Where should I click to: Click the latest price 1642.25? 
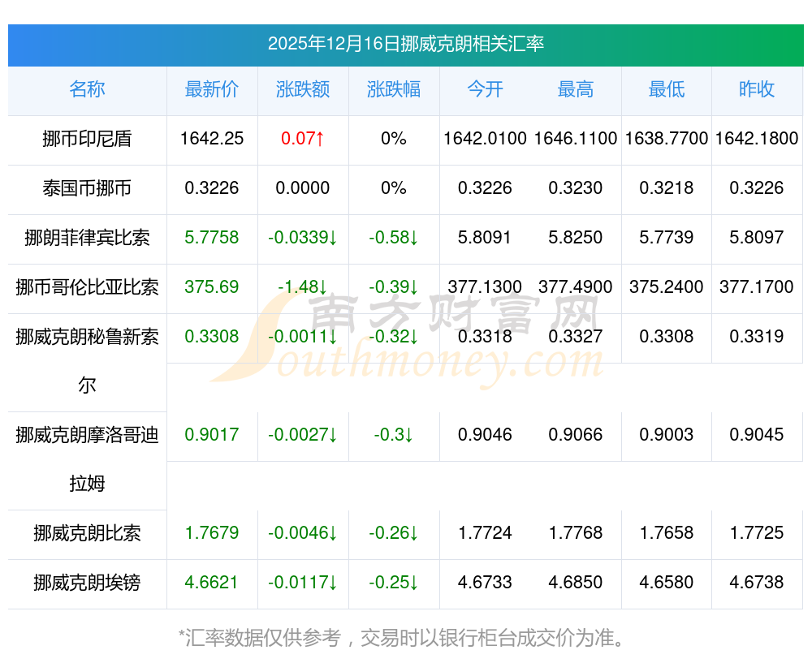point(212,139)
